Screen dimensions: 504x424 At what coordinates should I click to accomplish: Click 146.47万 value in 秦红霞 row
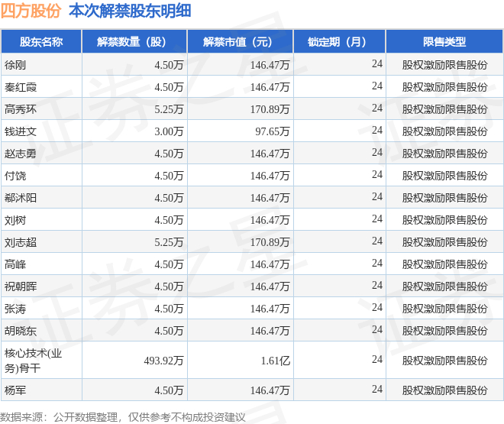(x=270, y=87)
